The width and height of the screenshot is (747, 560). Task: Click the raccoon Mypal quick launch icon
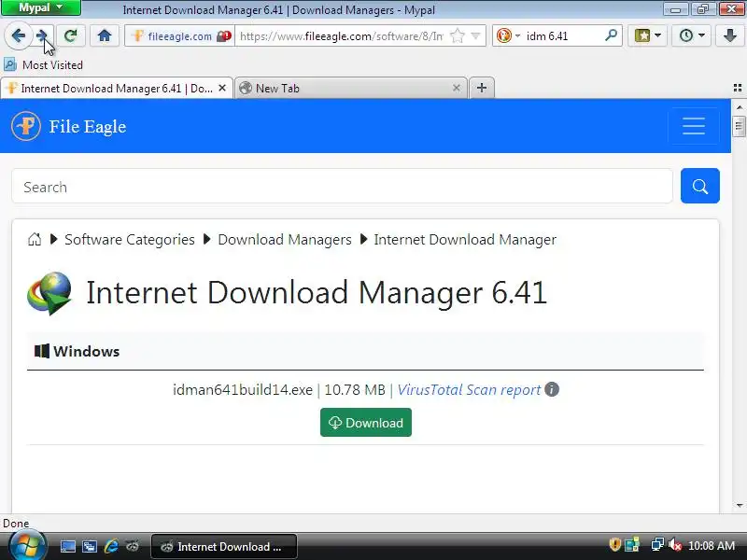(133, 546)
